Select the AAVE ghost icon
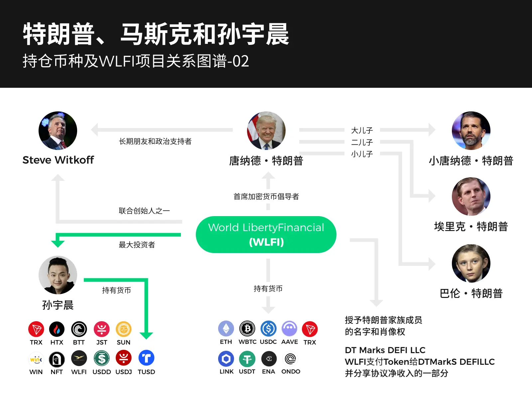The width and height of the screenshot is (532, 407). [290, 329]
